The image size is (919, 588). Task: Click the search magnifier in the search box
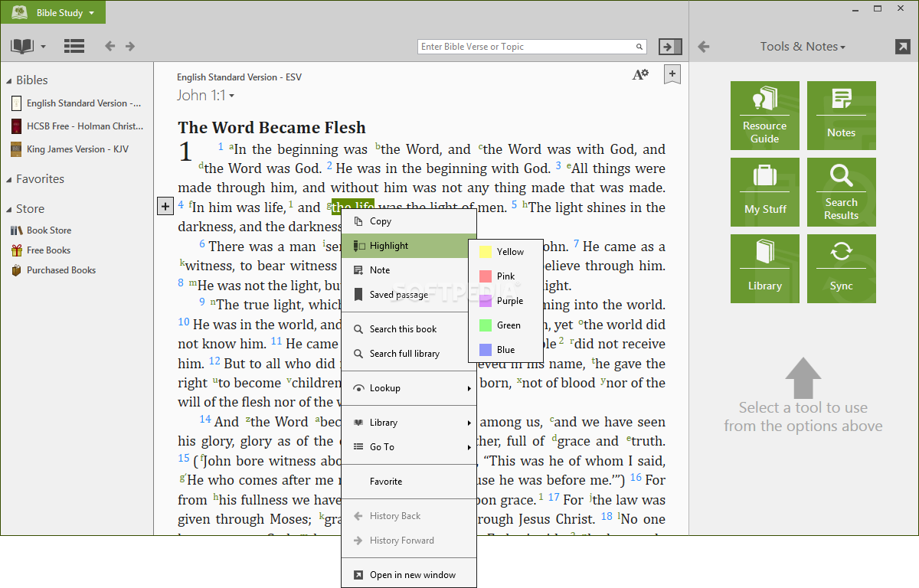[639, 47]
